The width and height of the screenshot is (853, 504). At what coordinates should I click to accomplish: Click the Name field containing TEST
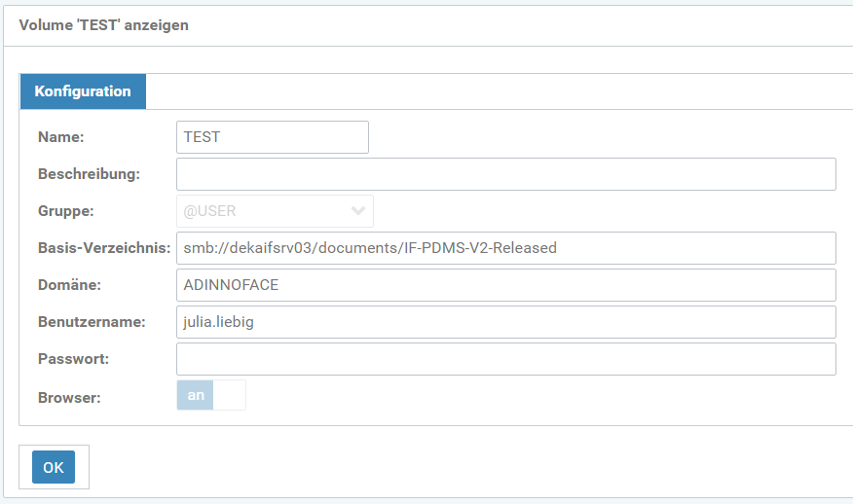point(272,137)
